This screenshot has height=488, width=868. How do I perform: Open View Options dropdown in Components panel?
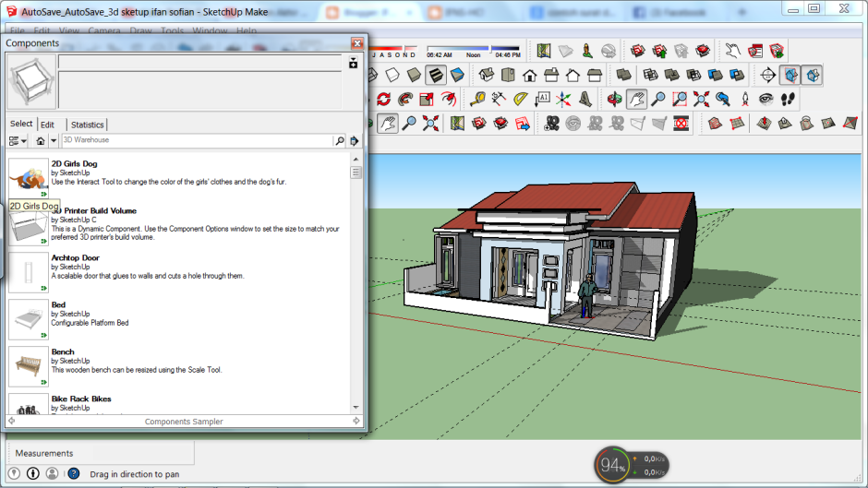coord(18,140)
